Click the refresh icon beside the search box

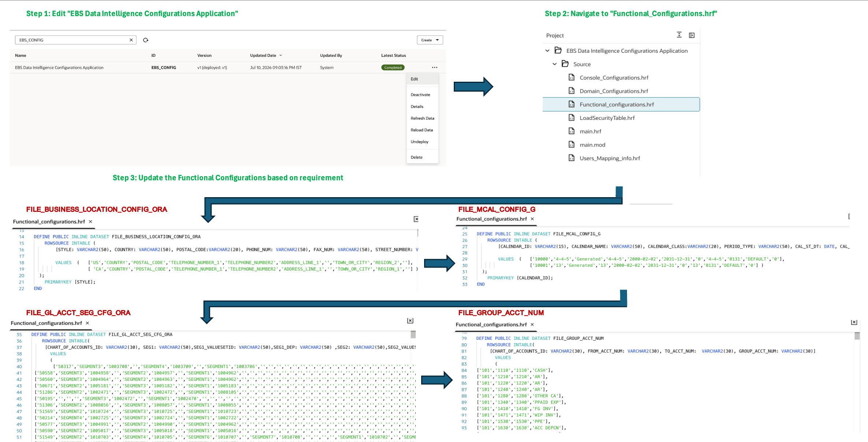click(x=146, y=40)
